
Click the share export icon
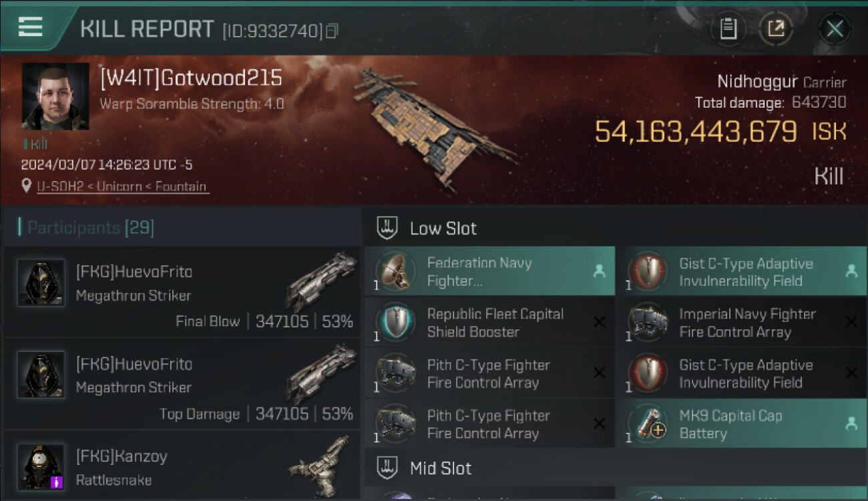pos(776,29)
